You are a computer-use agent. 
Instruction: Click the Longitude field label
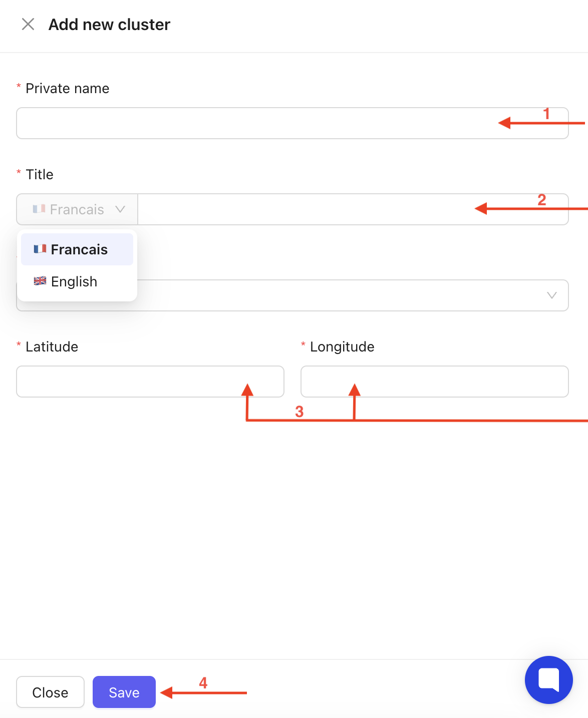pyautogui.click(x=342, y=347)
